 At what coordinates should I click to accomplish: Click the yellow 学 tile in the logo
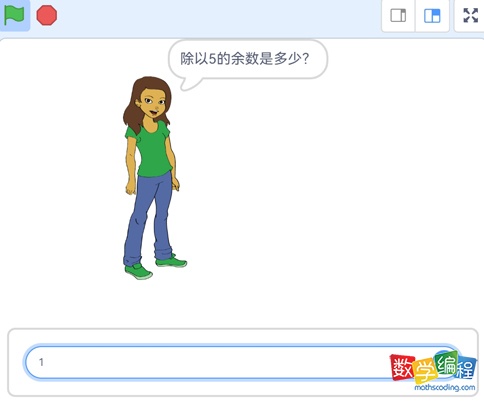tap(425, 371)
